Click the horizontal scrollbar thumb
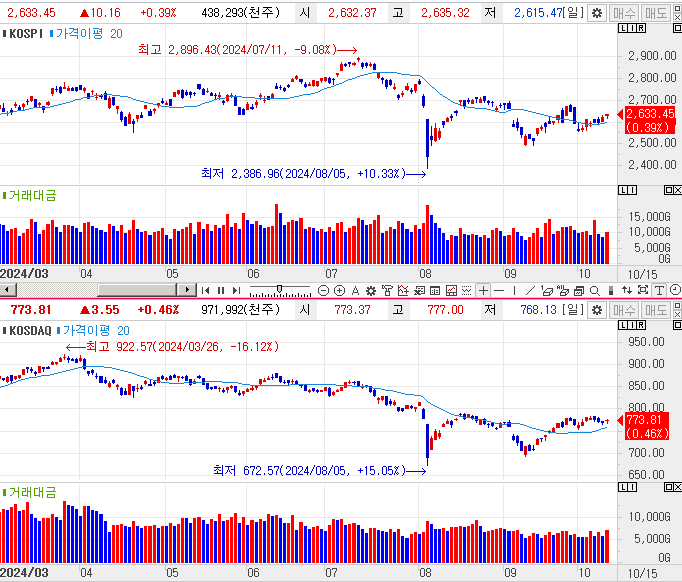The width and height of the screenshot is (682, 582). click(x=137, y=290)
